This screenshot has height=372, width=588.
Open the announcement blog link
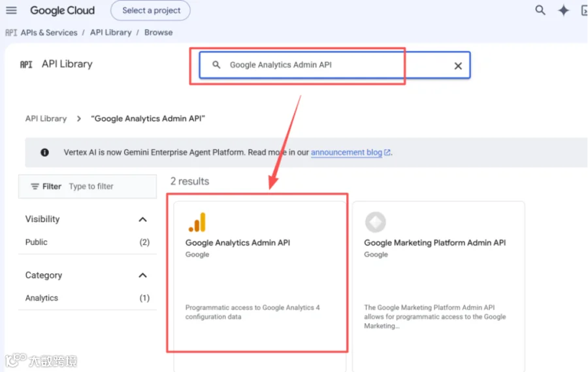[x=346, y=153]
